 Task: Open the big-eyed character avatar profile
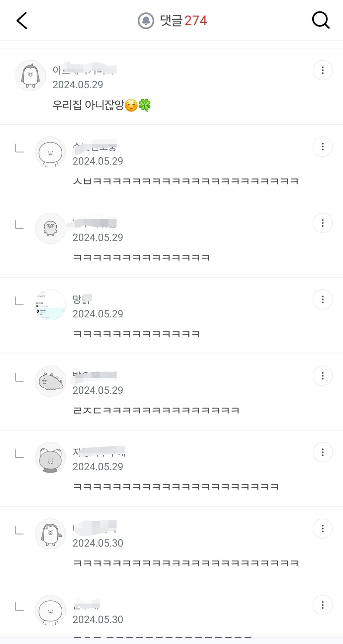(51, 228)
